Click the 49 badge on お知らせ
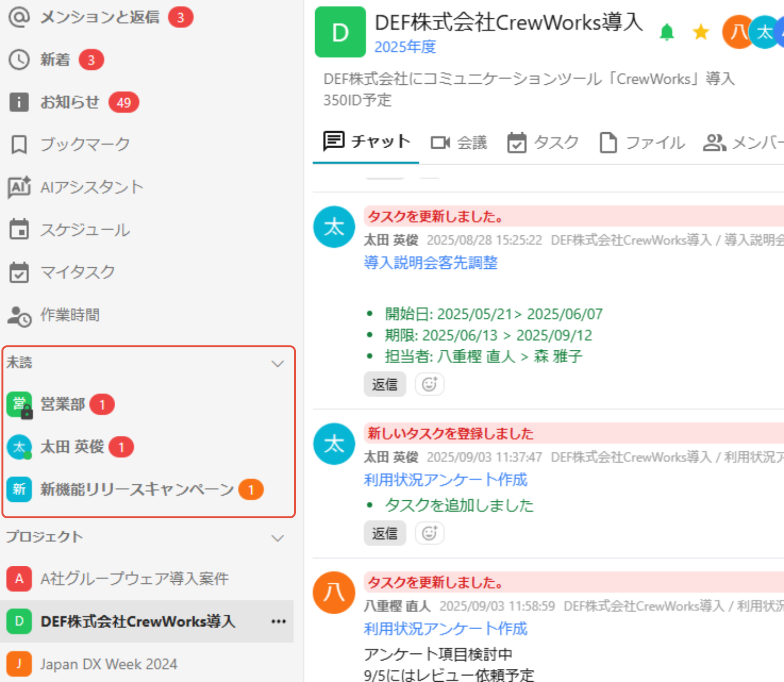This screenshot has height=682, width=784. click(123, 102)
